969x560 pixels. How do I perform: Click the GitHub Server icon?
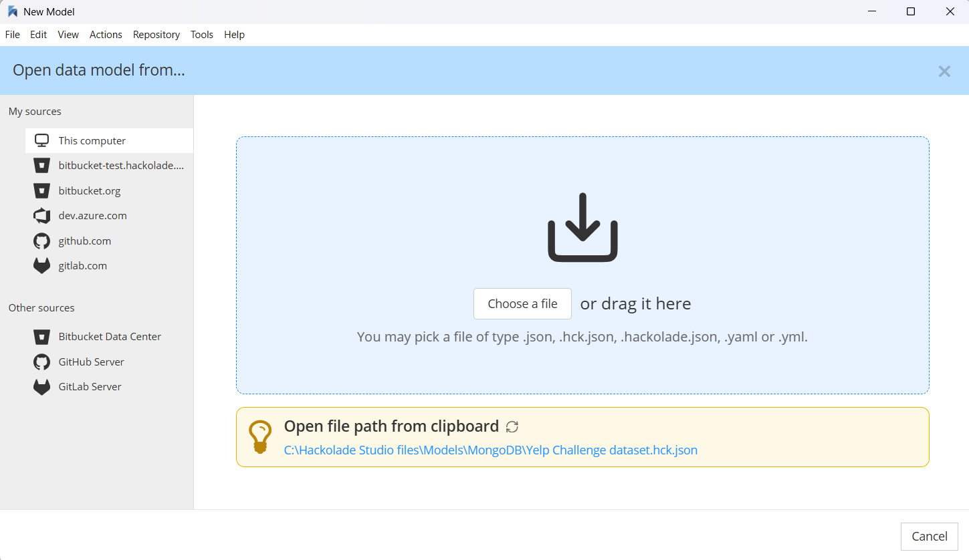[x=41, y=362]
